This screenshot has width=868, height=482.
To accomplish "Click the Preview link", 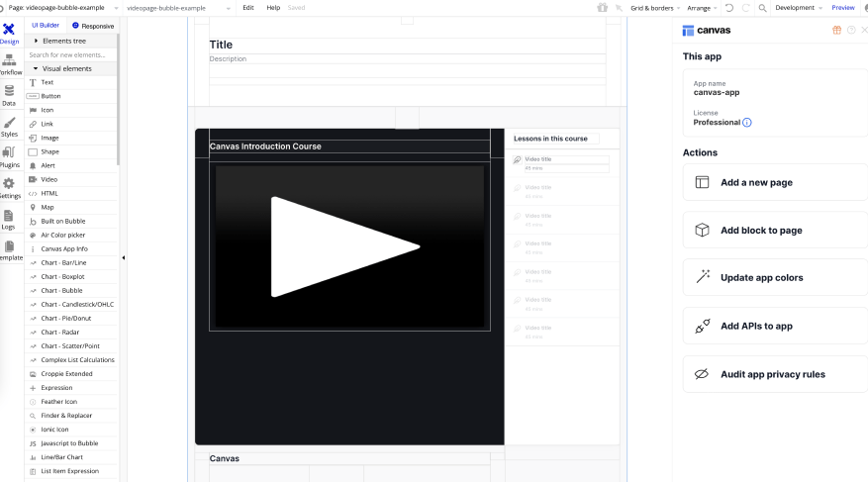I will tap(843, 8).
